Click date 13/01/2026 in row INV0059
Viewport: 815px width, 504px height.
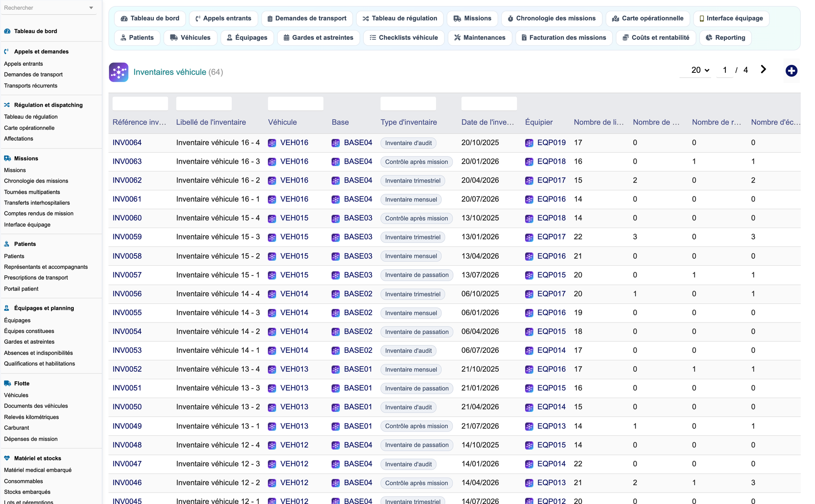coord(480,237)
